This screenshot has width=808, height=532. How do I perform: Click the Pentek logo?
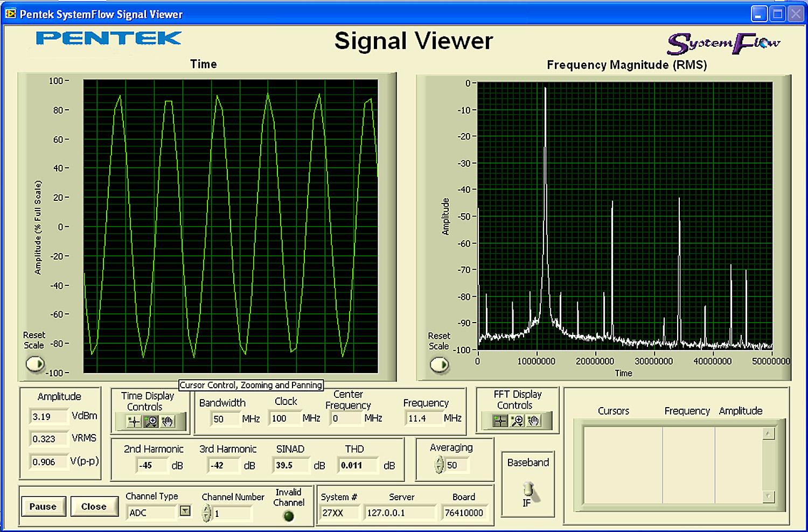pos(108,38)
